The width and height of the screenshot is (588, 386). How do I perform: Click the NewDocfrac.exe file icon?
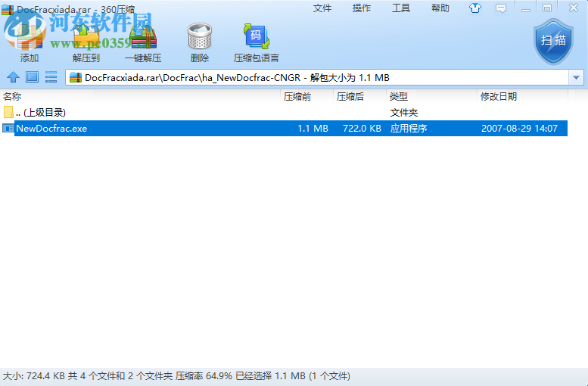[x=8, y=129]
